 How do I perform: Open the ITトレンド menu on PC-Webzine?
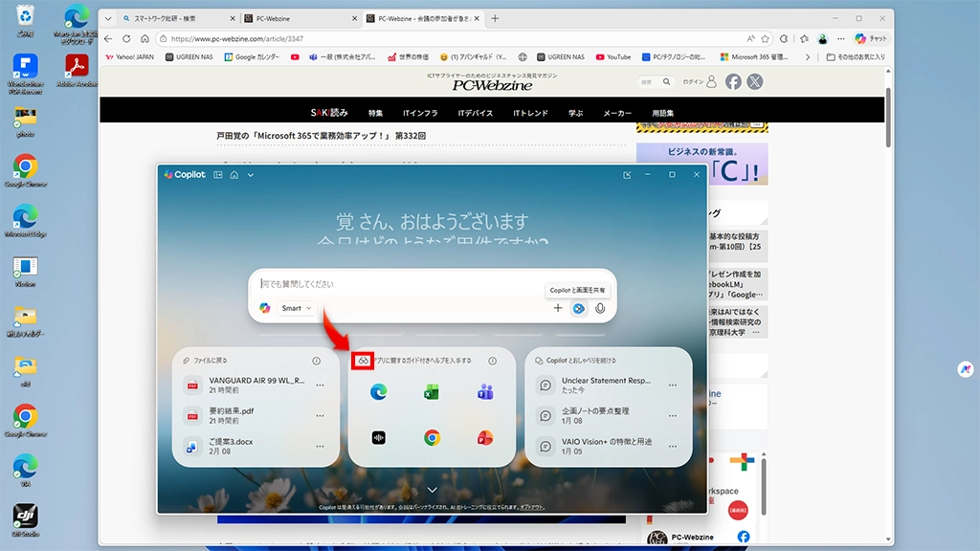pyautogui.click(x=530, y=113)
